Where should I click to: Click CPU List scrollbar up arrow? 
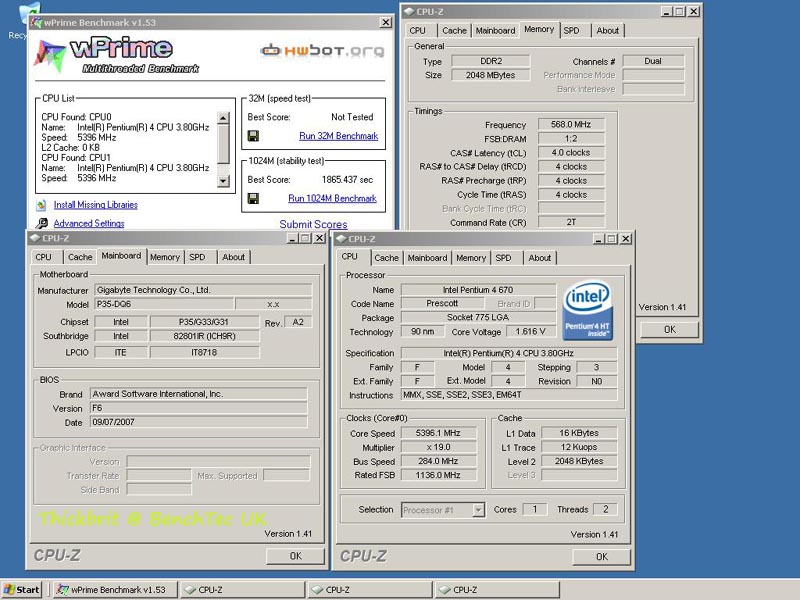click(x=223, y=118)
